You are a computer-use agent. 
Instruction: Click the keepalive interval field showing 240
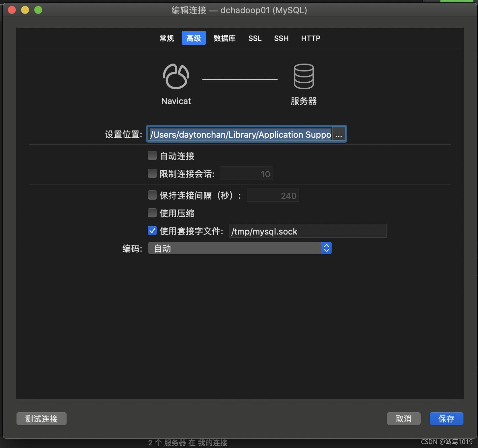[273, 195]
